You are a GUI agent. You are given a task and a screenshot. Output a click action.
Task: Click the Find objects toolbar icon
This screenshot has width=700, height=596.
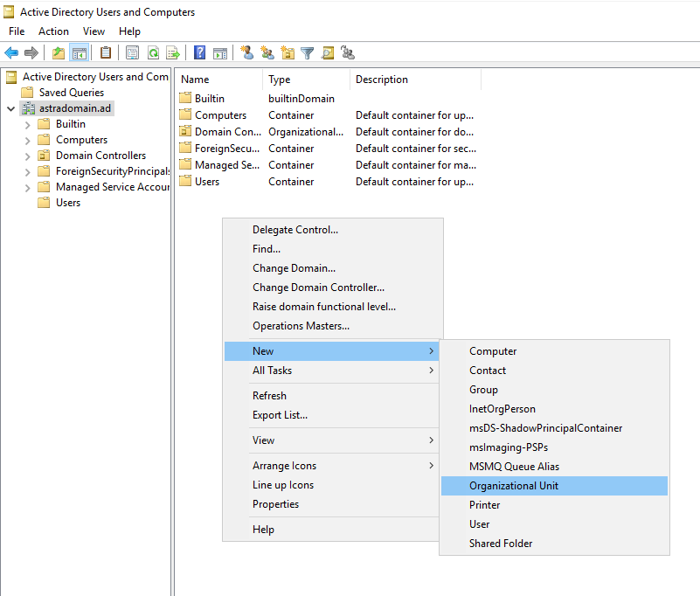tap(328, 53)
